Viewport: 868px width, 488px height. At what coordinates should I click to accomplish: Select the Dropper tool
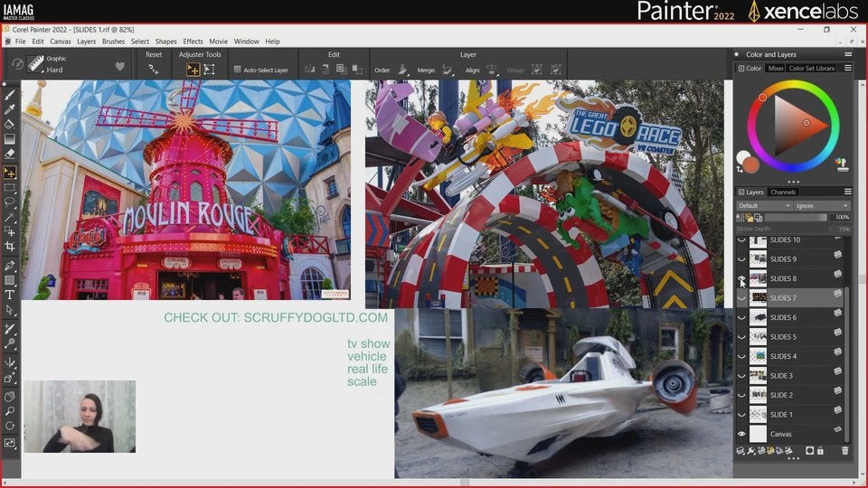pos(10,109)
